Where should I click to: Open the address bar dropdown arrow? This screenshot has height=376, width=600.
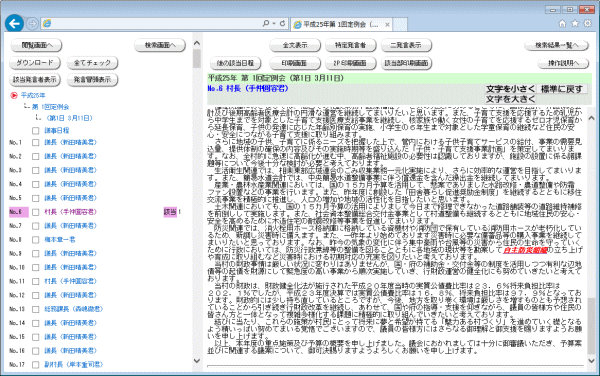point(274,24)
